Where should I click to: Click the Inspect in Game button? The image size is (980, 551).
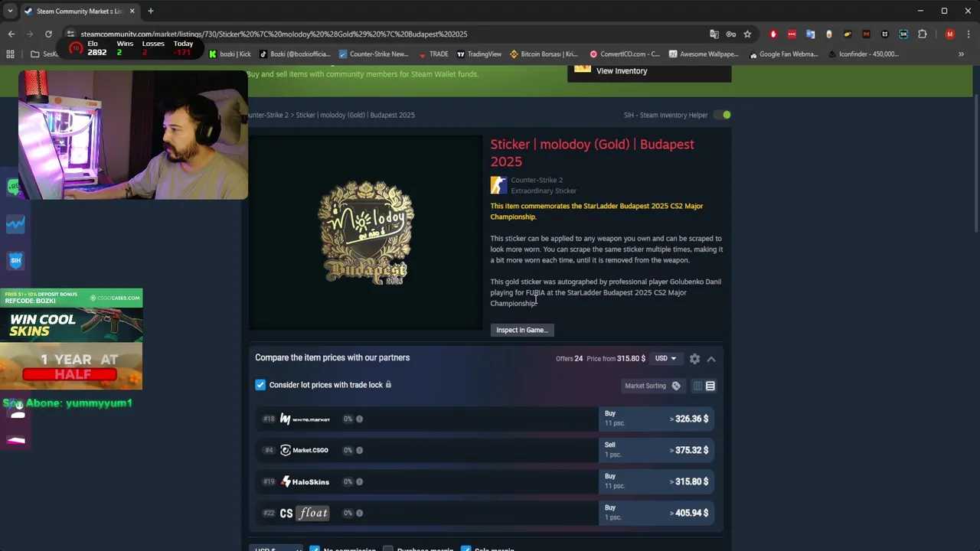pyautogui.click(x=522, y=330)
